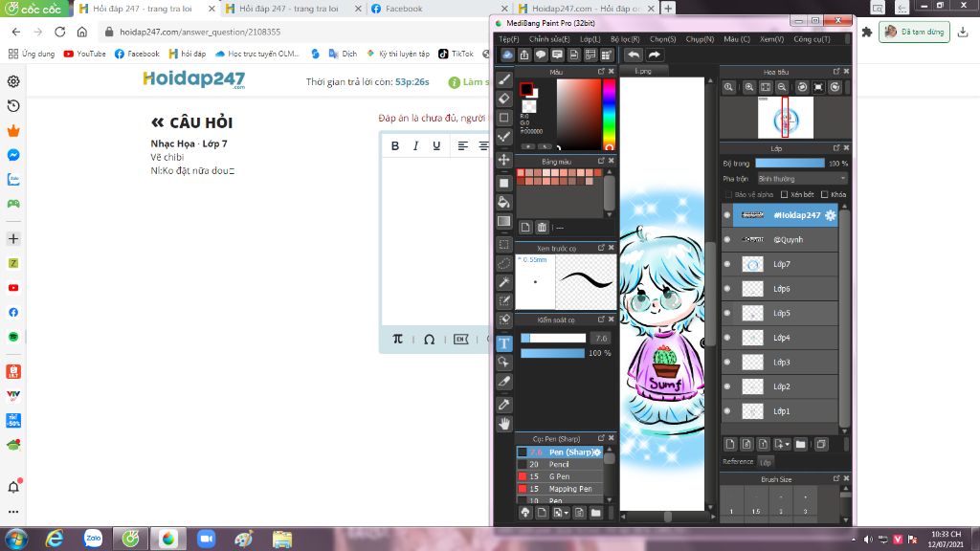Select the Text tool

[x=504, y=343]
